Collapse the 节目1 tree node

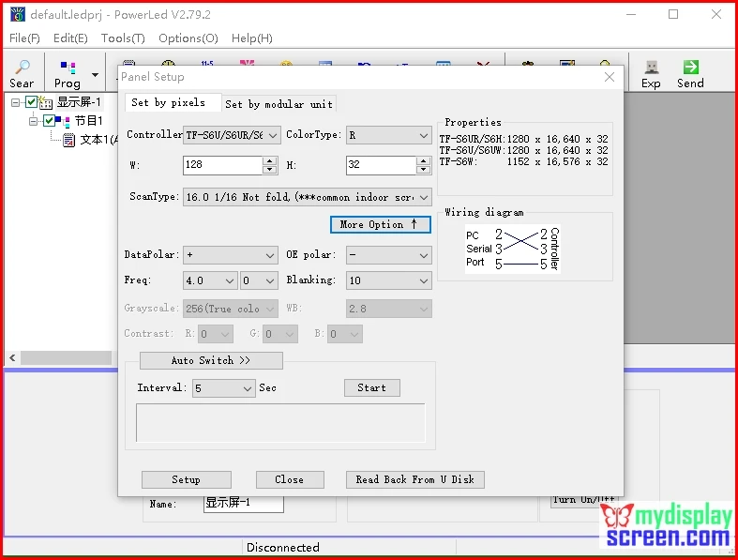[x=34, y=122]
